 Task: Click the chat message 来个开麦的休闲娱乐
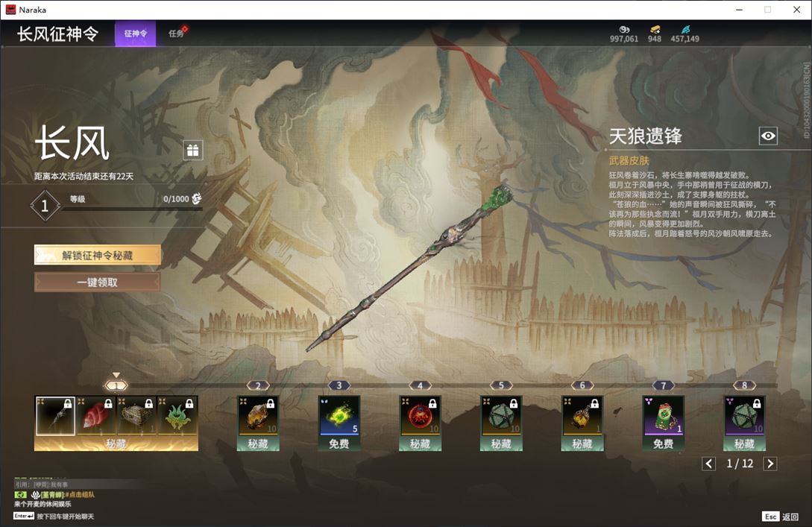[43, 504]
